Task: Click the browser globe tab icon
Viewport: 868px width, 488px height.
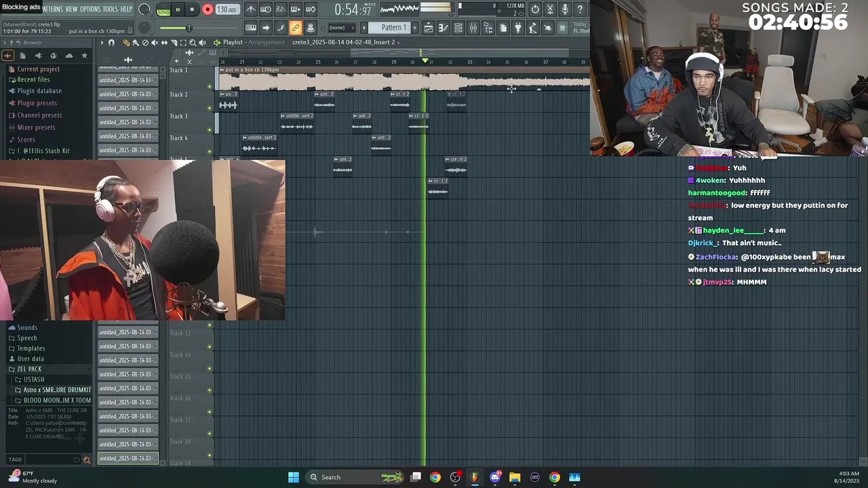Action: coord(54,56)
